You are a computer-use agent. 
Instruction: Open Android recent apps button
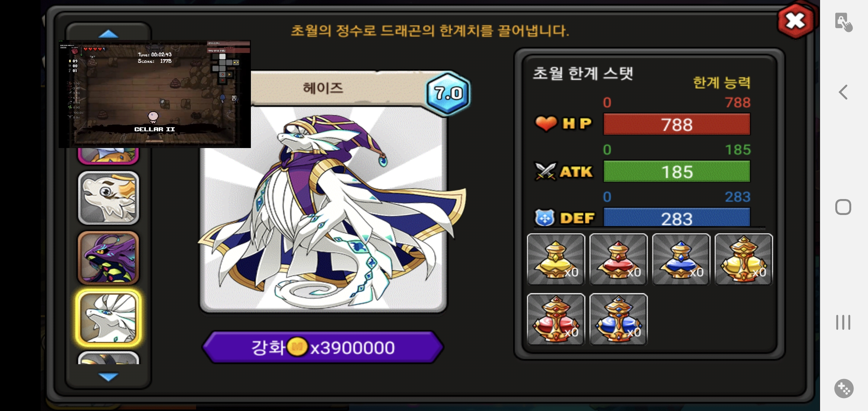click(843, 322)
